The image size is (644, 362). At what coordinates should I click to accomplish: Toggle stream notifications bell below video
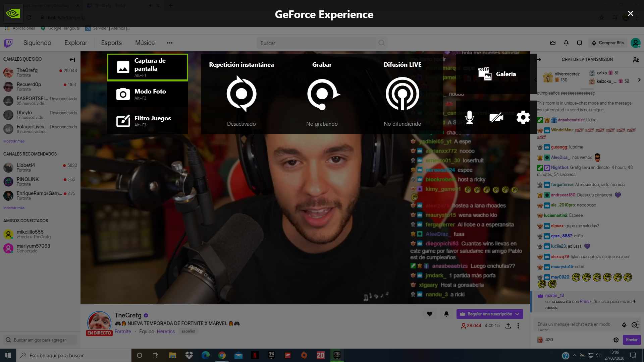(446, 314)
